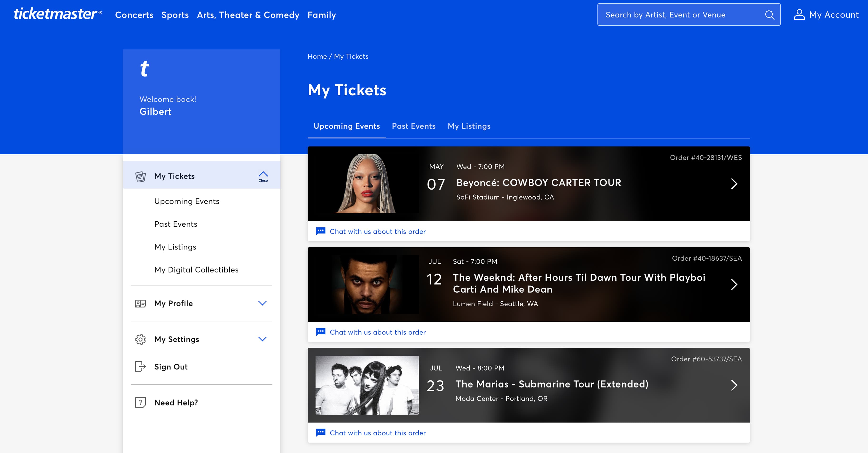Switch to the My Listings tab
The image size is (868, 453).
pyautogui.click(x=469, y=126)
